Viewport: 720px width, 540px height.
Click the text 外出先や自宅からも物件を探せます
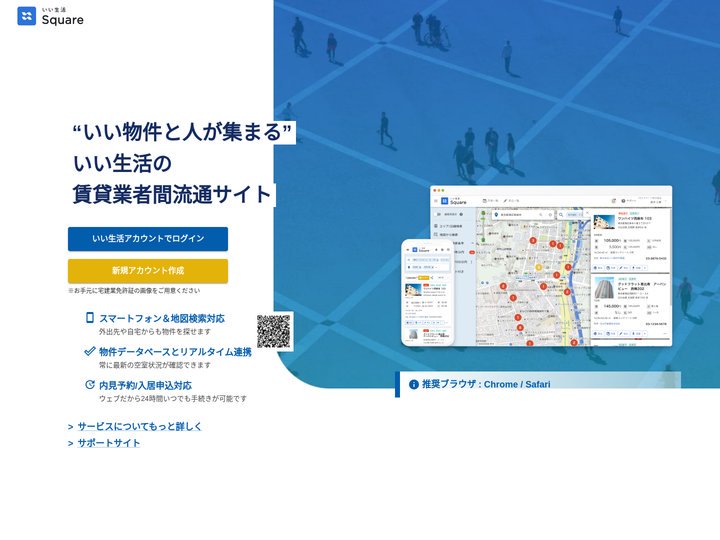coord(155,332)
